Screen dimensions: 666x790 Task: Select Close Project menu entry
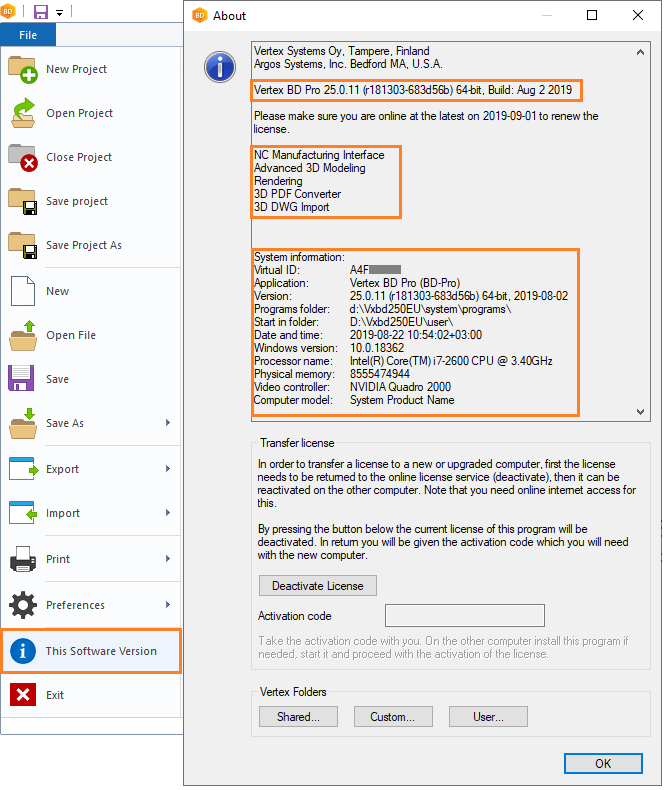pyautogui.click(x=91, y=157)
